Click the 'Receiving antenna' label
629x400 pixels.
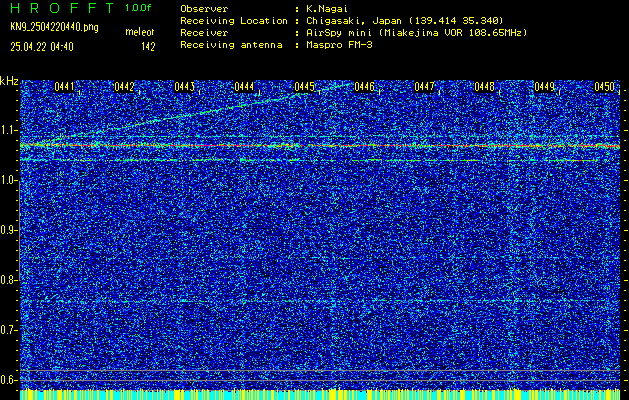coord(231,45)
